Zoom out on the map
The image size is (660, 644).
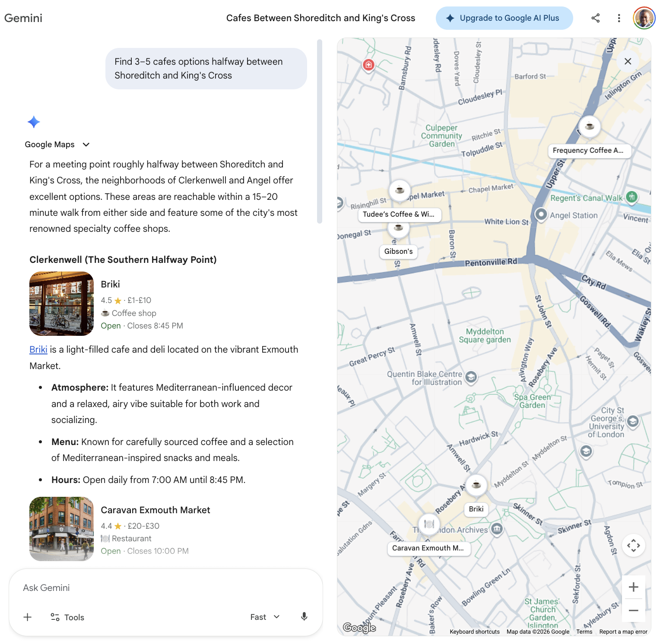click(x=633, y=610)
